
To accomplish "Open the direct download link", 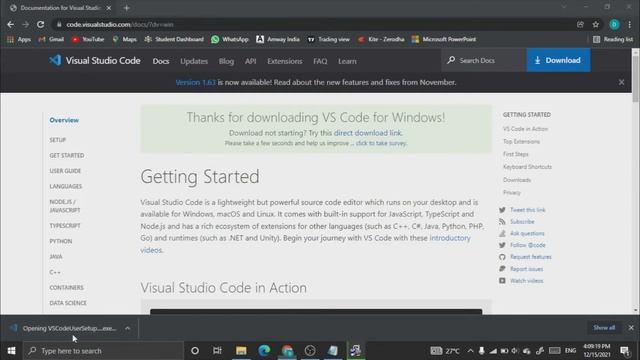I will pos(367,133).
